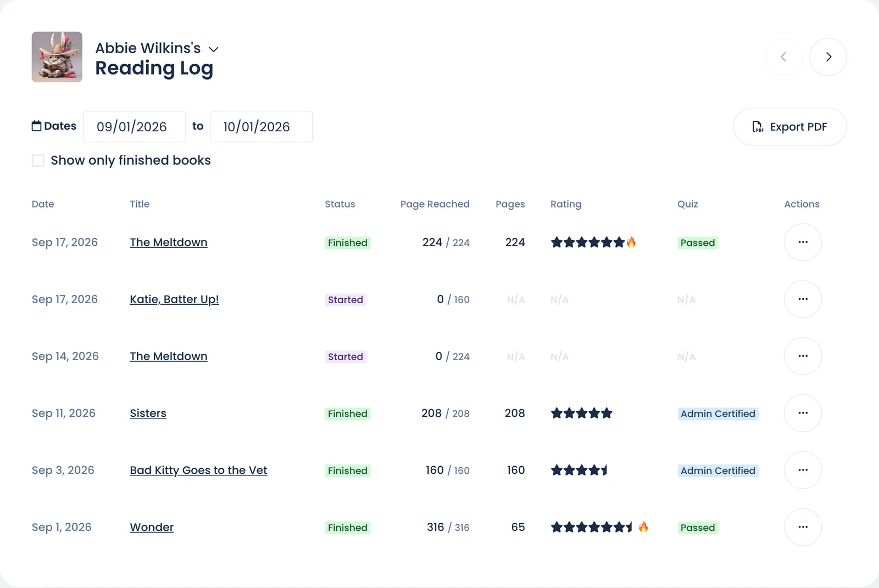Click the Page Reached column header
The width and height of the screenshot is (879, 588).
point(435,204)
